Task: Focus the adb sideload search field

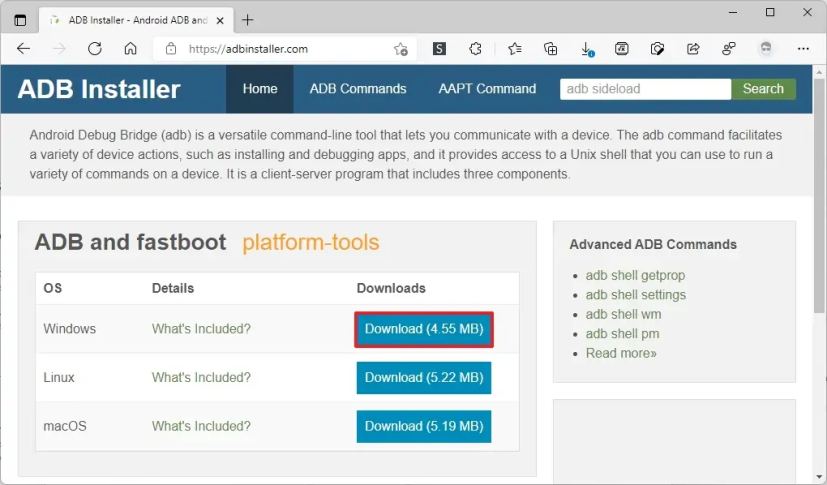Action: coord(646,89)
